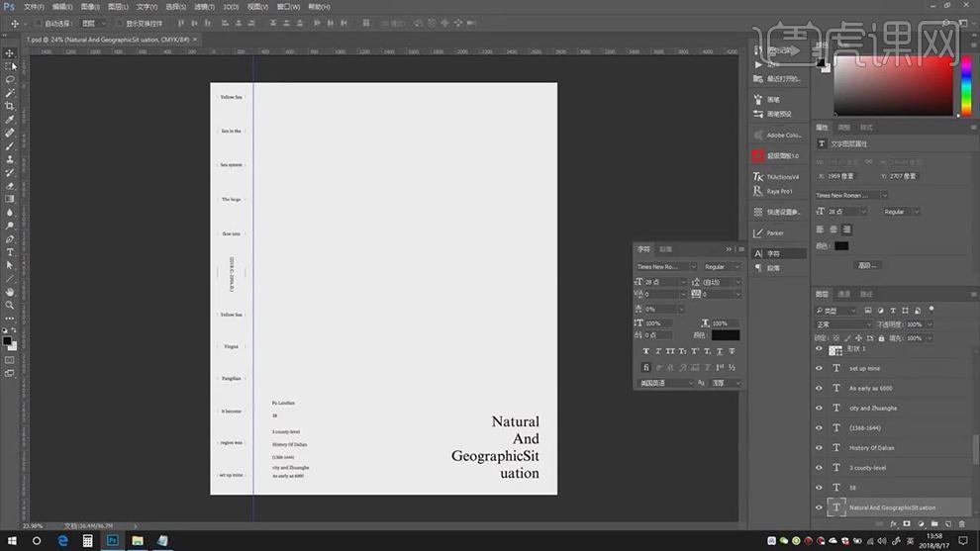Click the Character panel black color swatch

(x=725, y=335)
